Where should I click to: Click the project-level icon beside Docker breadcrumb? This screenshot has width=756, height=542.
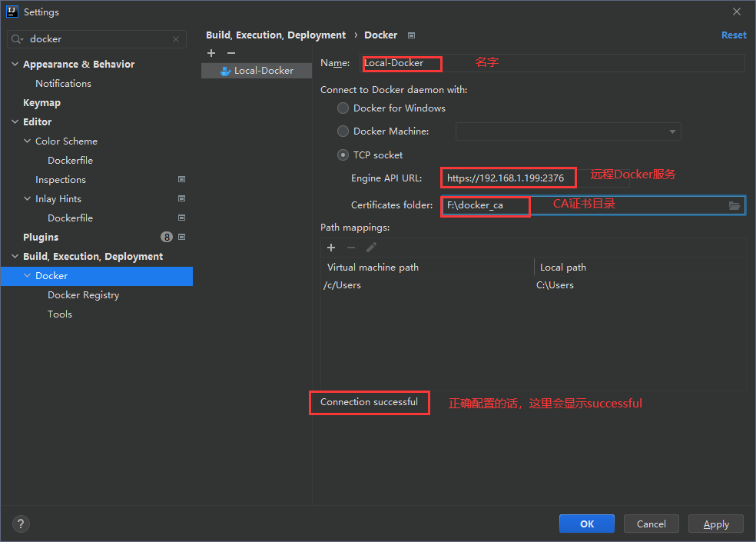pos(411,35)
